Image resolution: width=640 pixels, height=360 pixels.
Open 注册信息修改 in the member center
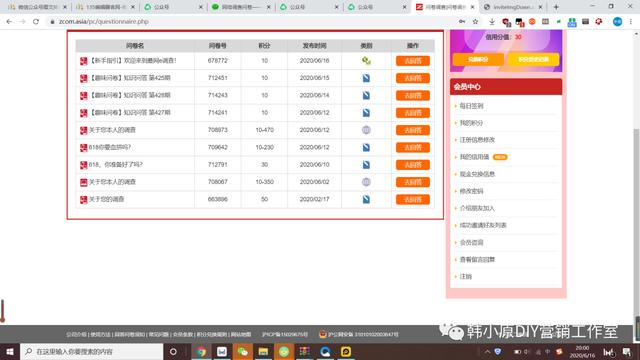(477, 140)
